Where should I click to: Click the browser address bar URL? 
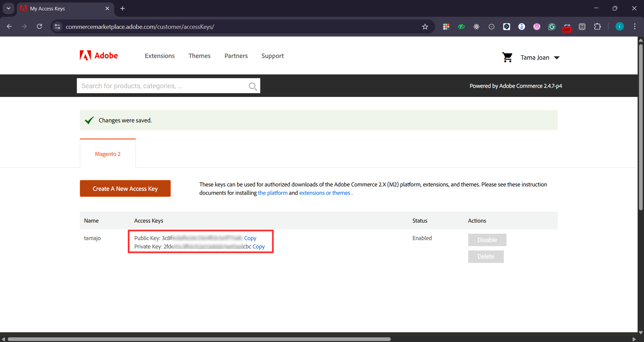pos(140,27)
